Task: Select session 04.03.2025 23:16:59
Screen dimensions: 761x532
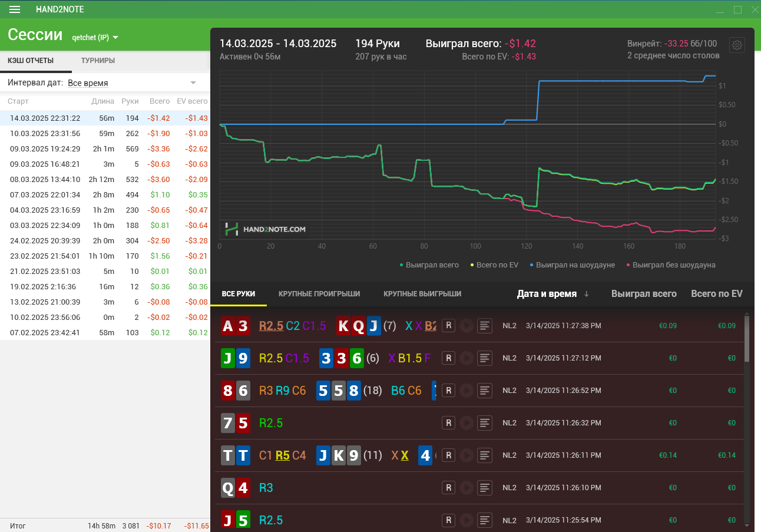Action: 105,210
